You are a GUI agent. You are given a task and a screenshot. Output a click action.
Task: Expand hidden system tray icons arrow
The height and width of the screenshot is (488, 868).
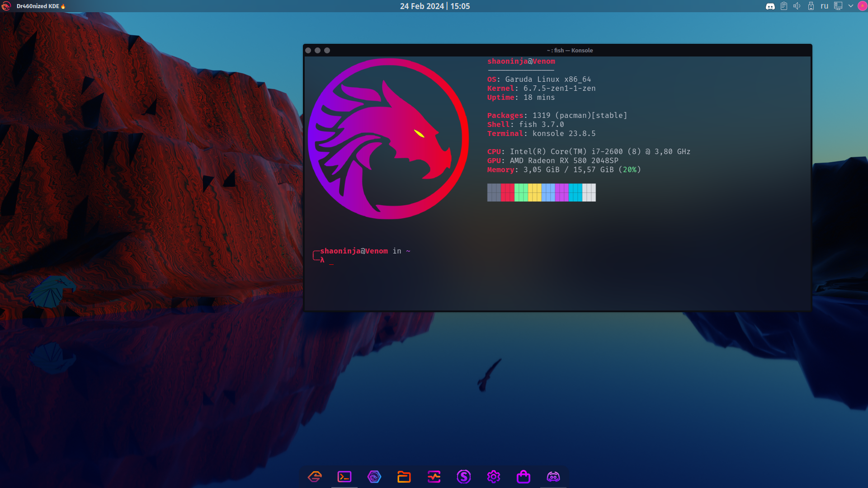(x=851, y=6)
